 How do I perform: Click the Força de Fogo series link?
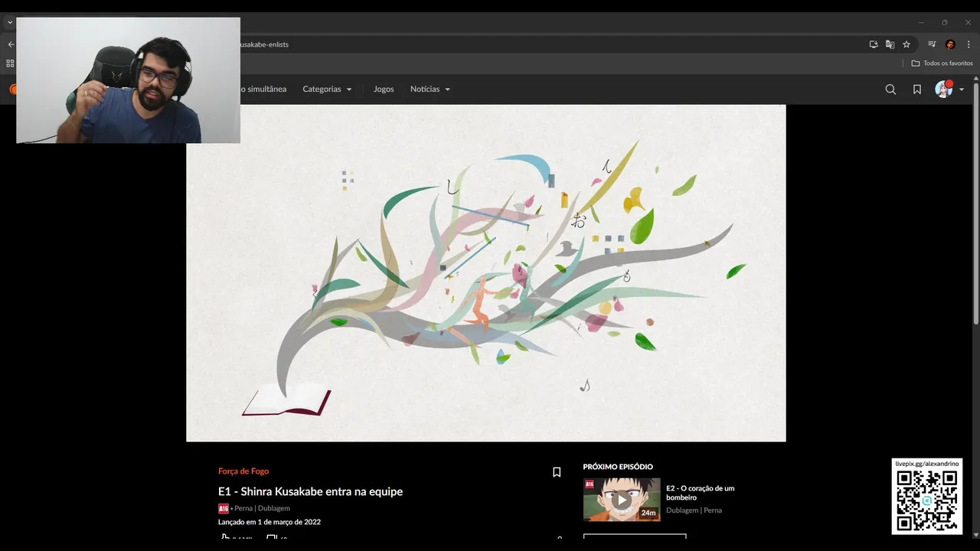[243, 471]
